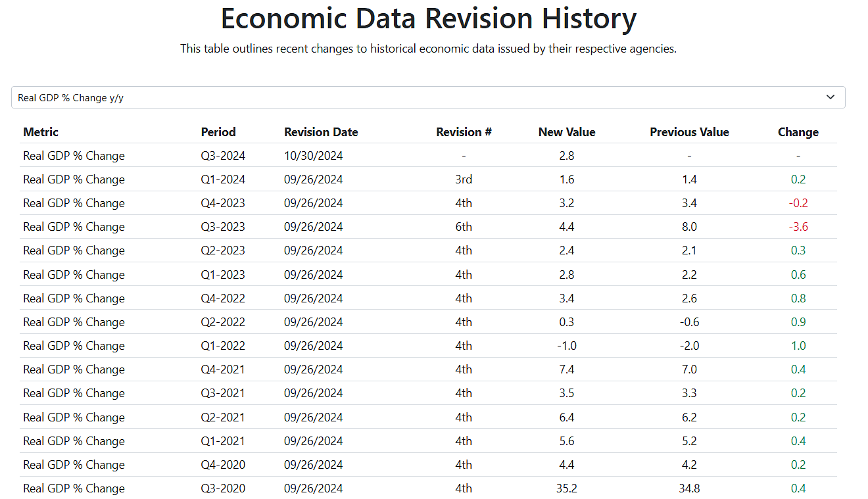Click the Period column header
The width and height of the screenshot is (868, 499).
click(x=218, y=131)
